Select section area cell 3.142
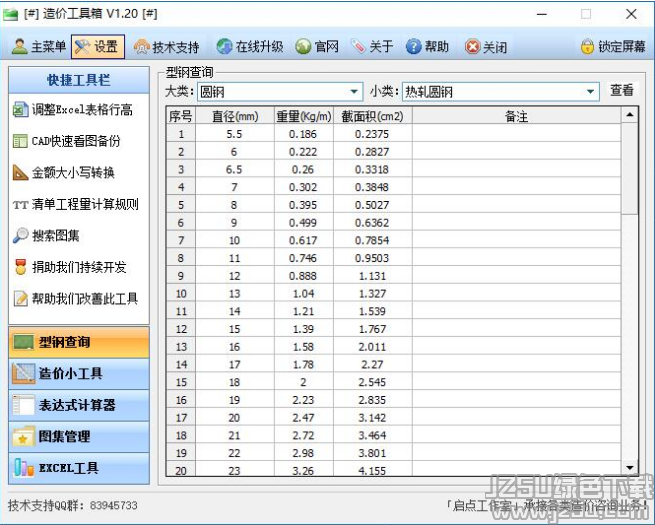 click(373, 418)
